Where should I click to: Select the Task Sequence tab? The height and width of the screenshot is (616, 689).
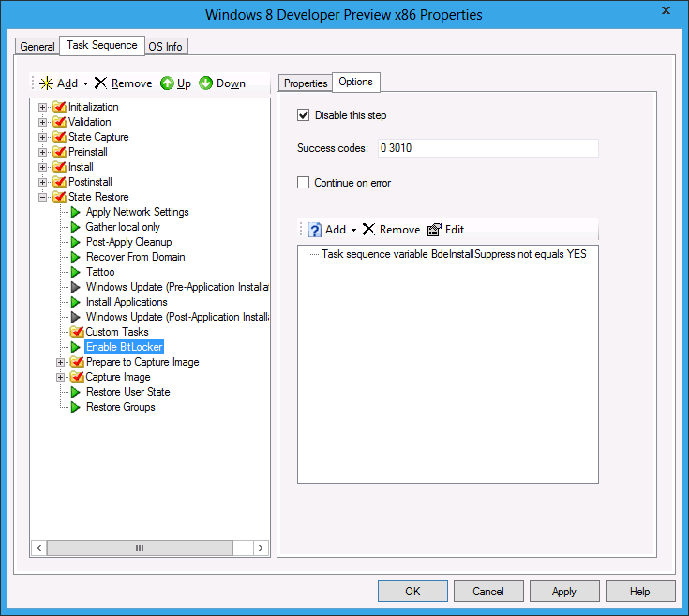point(102,45)
